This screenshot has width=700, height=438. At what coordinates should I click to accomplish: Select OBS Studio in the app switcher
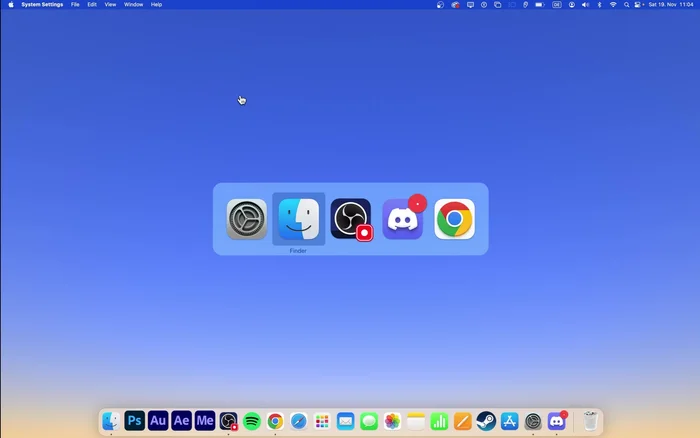click(x=351, y=219)
